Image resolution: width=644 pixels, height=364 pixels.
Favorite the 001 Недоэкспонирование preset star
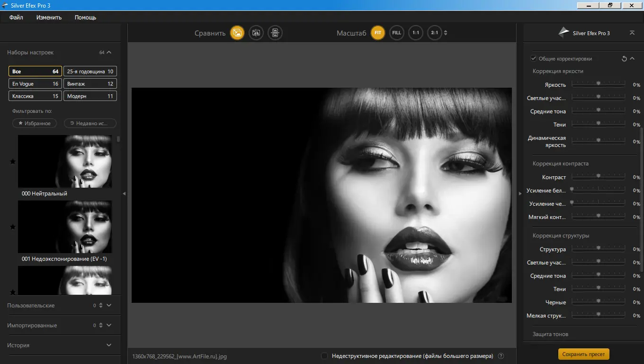13,227
